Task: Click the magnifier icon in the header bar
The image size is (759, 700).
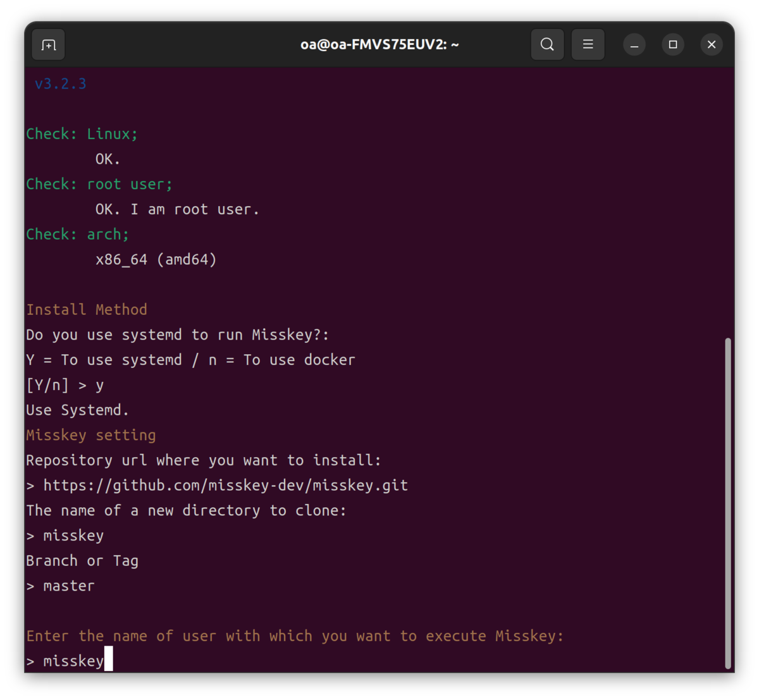Action: [x=547, y=44]
